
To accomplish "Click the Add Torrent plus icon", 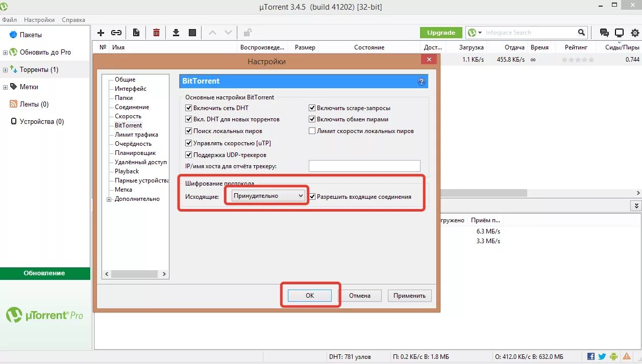I will [101, 33].
